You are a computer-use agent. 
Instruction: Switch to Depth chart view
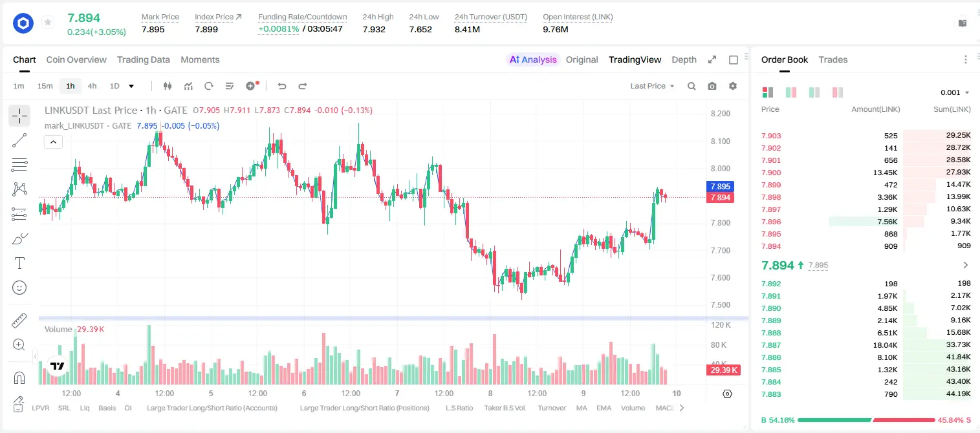[x=684, y=59]
